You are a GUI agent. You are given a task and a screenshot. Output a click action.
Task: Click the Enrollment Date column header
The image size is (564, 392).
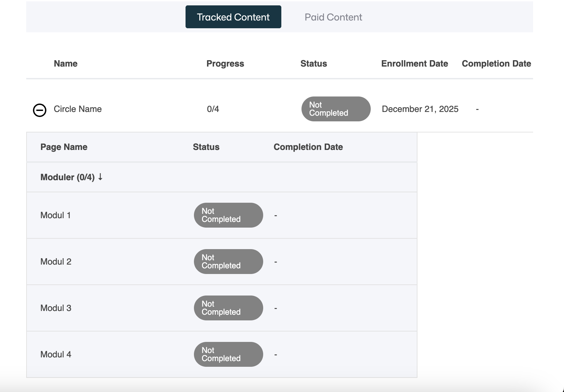click(414, 64)
